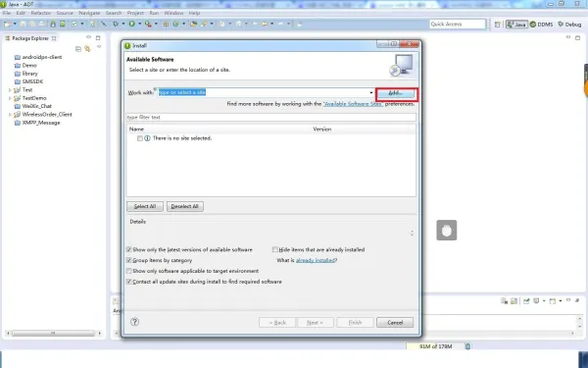
Task: Click the Run Last Tool icon with red toolbox
Action: click(149, 24)
